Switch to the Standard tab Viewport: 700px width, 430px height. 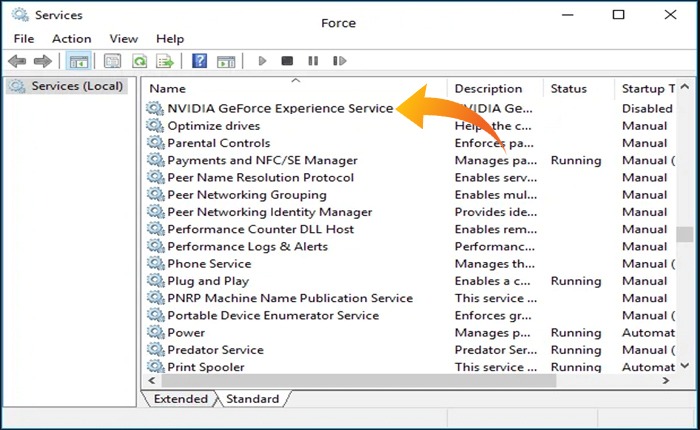pos(252,399)
